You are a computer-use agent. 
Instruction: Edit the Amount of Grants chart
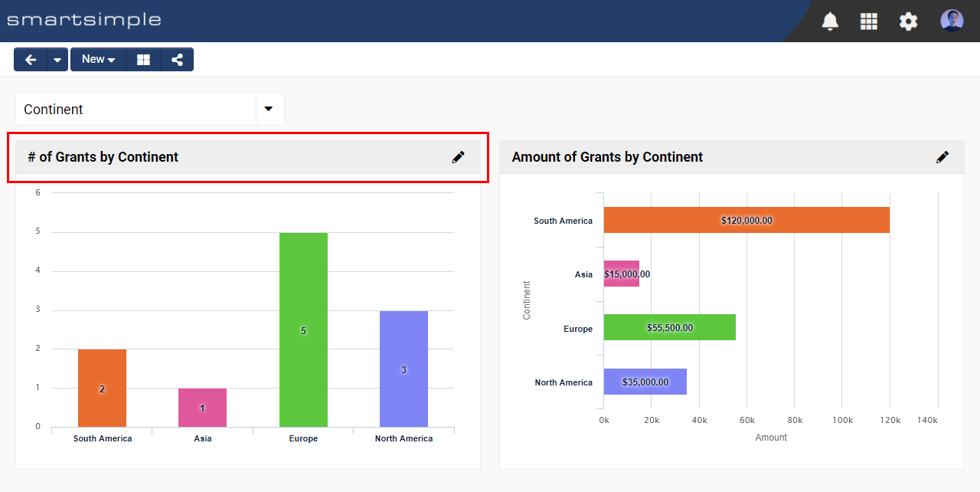coord(942,157)
